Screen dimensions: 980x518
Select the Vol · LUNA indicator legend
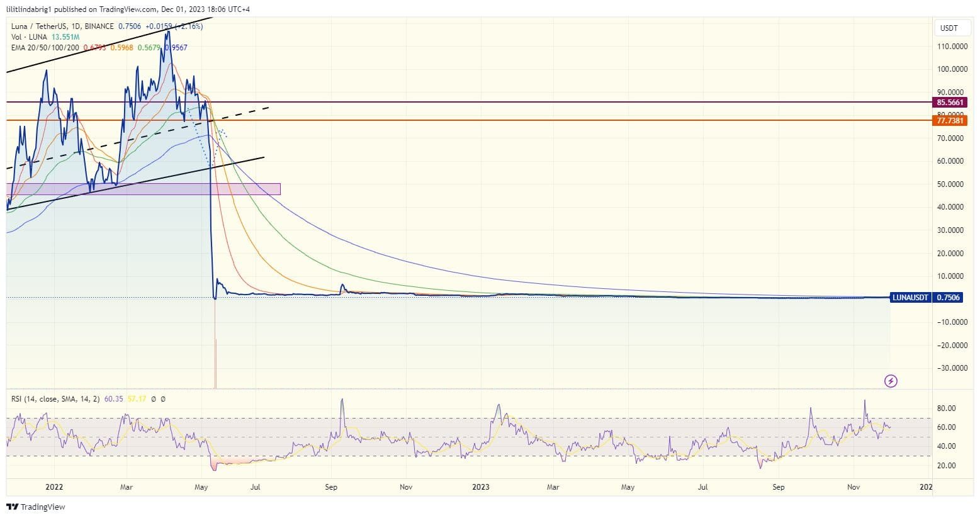point(29,37)
